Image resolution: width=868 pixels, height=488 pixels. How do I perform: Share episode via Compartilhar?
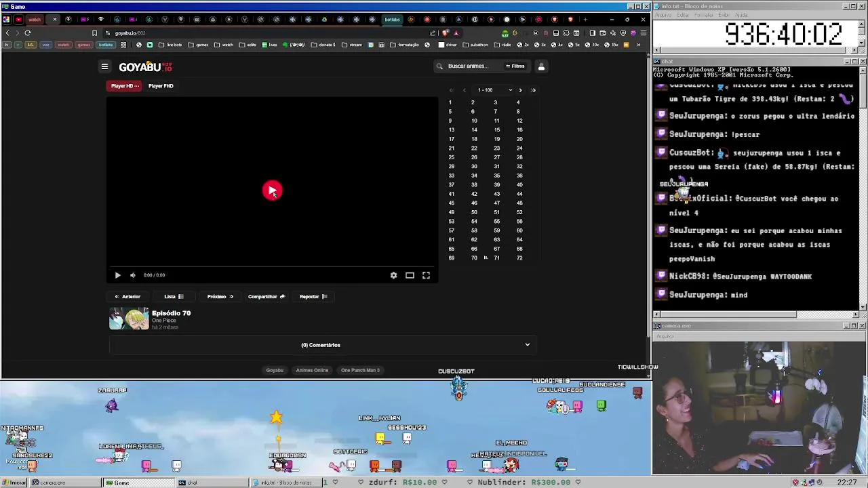coord(267,296)
